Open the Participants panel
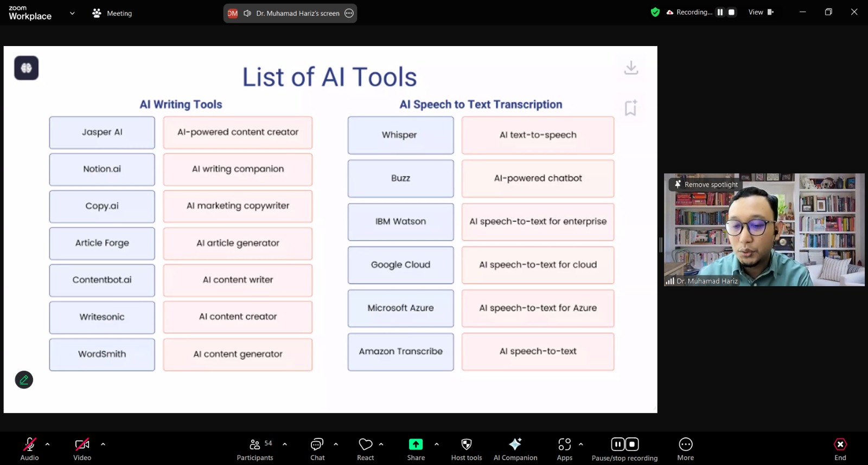 255,449
